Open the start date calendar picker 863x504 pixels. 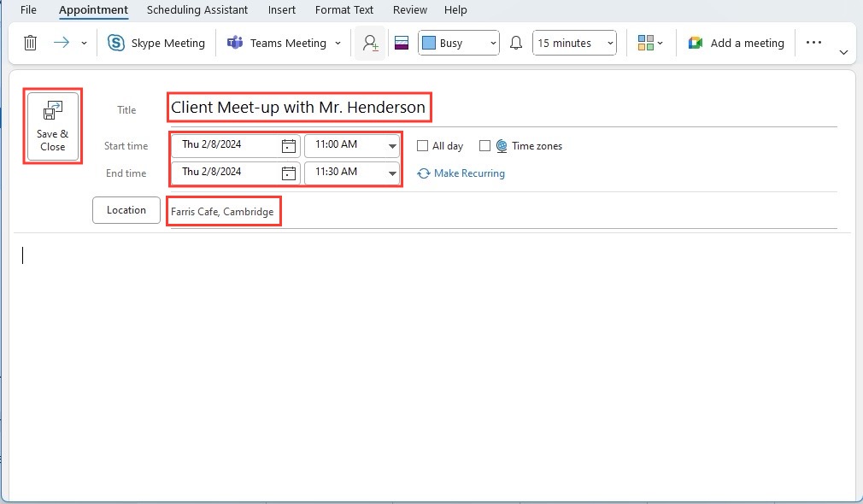[289, 146]
